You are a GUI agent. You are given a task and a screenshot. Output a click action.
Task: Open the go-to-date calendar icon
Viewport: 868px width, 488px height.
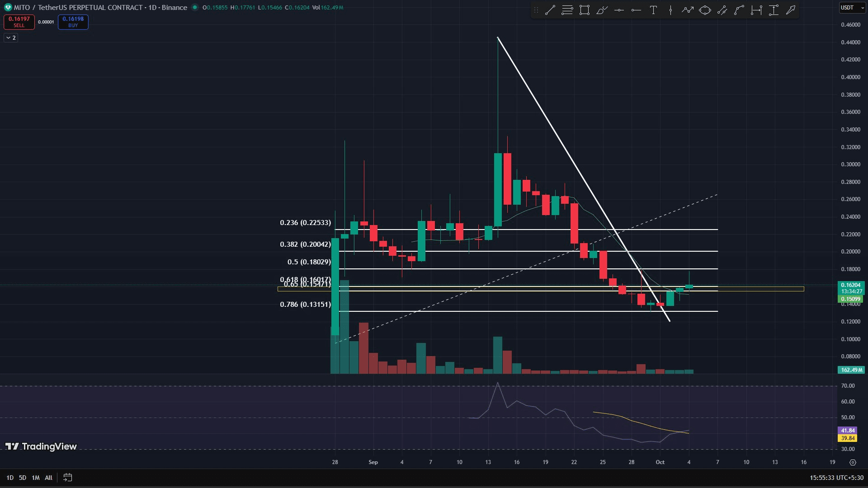point(67,477)
